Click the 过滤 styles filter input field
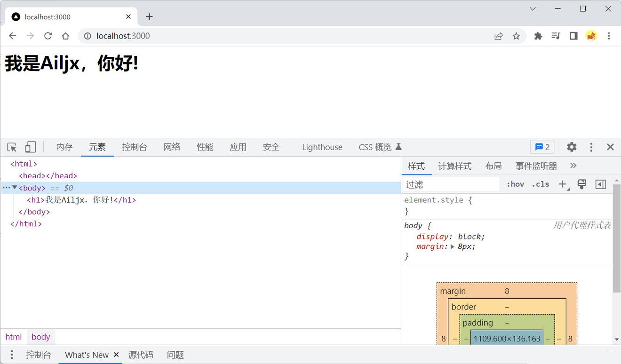Screen dimensions: 621x364 pyautogui.click(x=451, y=184)
